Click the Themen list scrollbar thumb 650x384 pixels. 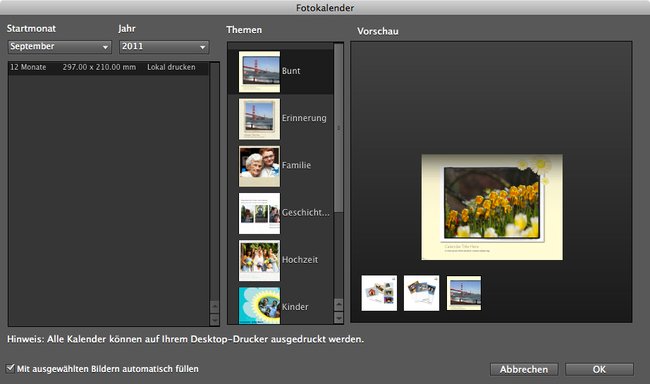tap(339, 128)
